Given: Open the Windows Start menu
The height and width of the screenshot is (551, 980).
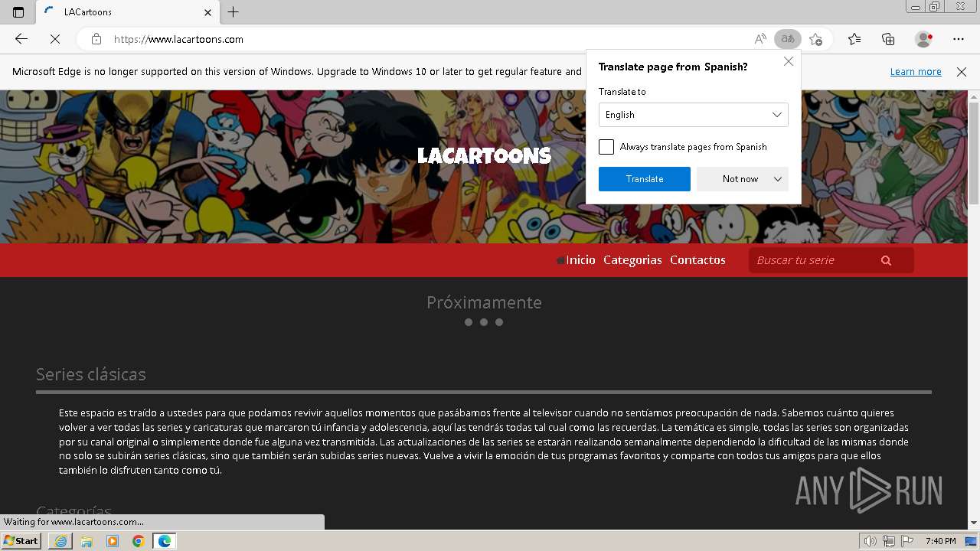Looking at the screenshot, I should pyautogui.click(x=21, y=541).
